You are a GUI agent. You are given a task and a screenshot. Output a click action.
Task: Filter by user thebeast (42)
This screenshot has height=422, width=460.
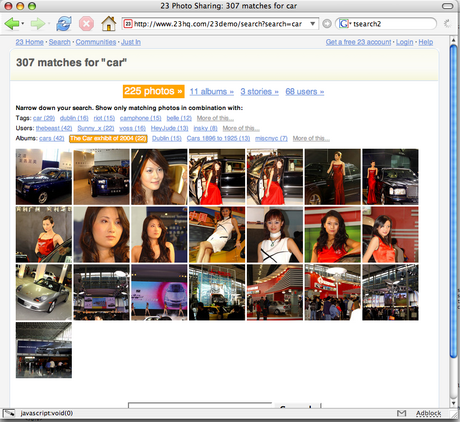pyautogui.click(x=54, y=128)
